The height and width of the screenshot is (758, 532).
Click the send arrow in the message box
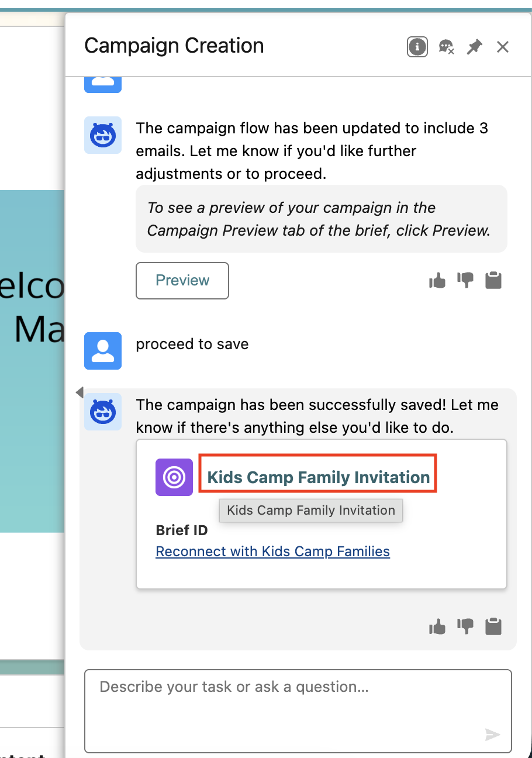[493, 735]
